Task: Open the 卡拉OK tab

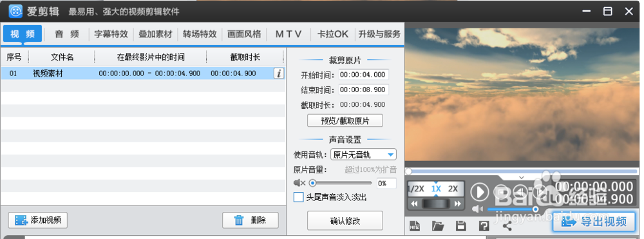Action: (333, 34)
